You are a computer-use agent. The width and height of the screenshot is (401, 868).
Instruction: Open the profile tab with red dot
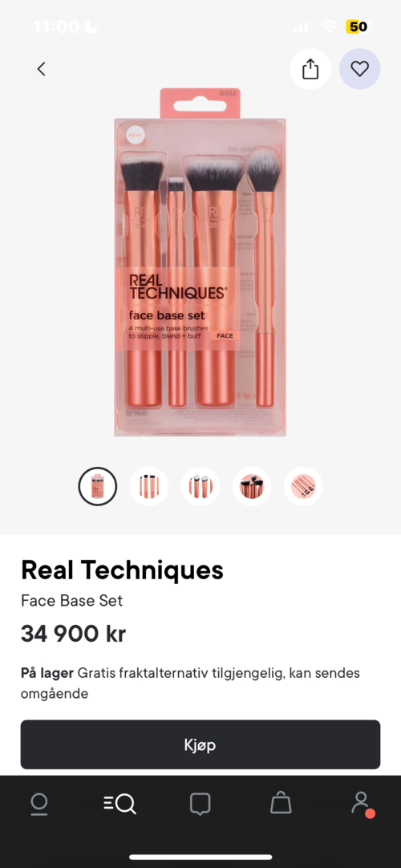point(363,805)
